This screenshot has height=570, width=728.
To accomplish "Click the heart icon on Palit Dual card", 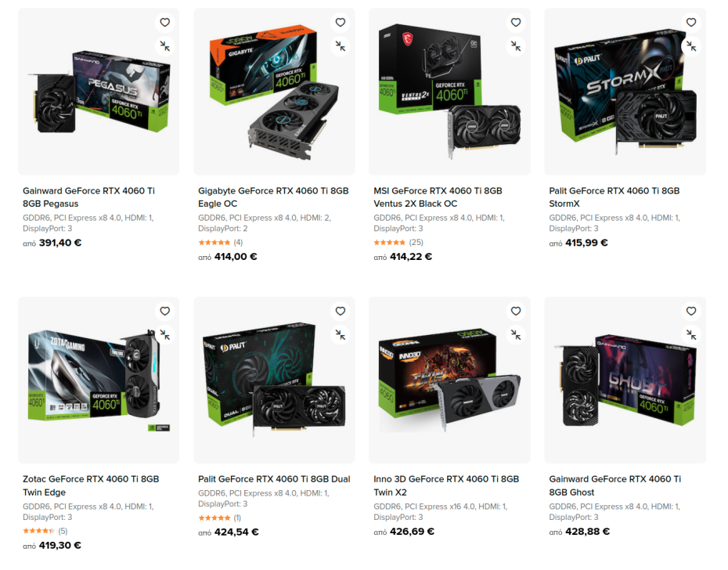I will pos(340,311).
